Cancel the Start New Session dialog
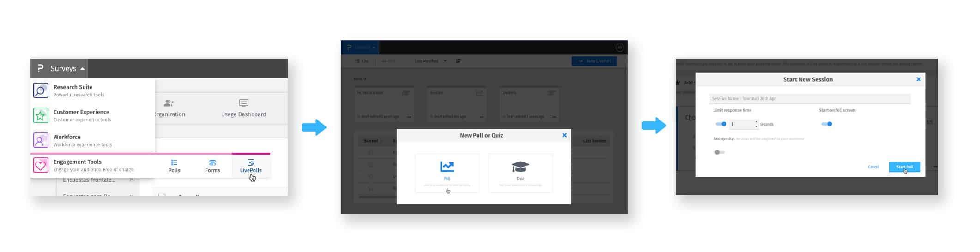980x252 pixels. pos(873,167)
